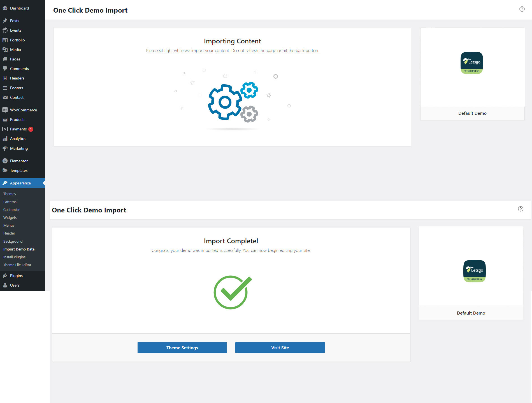This screenshot has height=403, width=532.
Task: Click the Payments notification badge
Action: (x=31, y=129)
